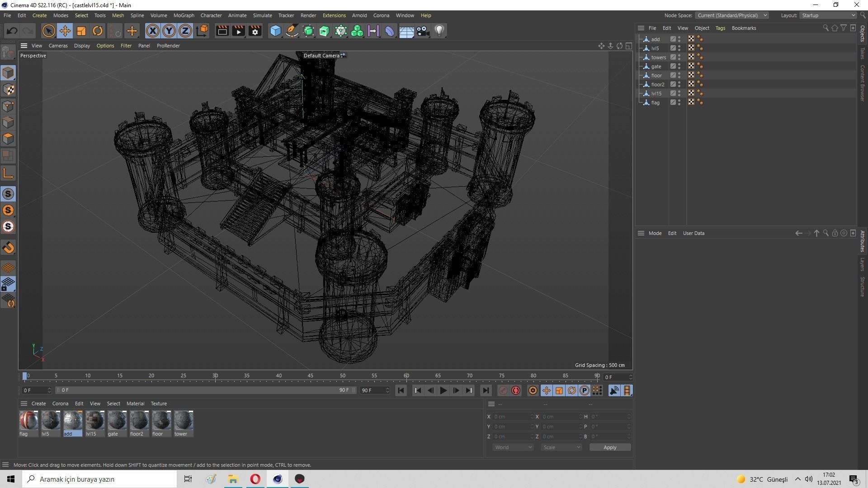868x488 pixels.
Task: Toggle X axis lock
Action: [153, 31]
